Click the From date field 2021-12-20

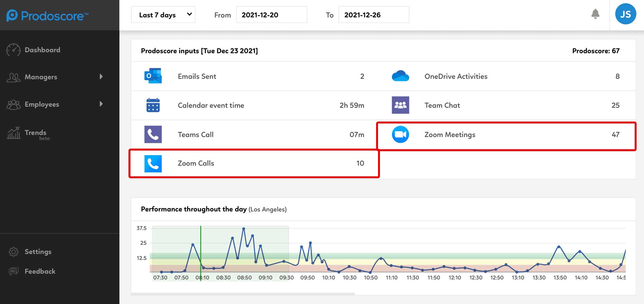click(x=271, y=15)
